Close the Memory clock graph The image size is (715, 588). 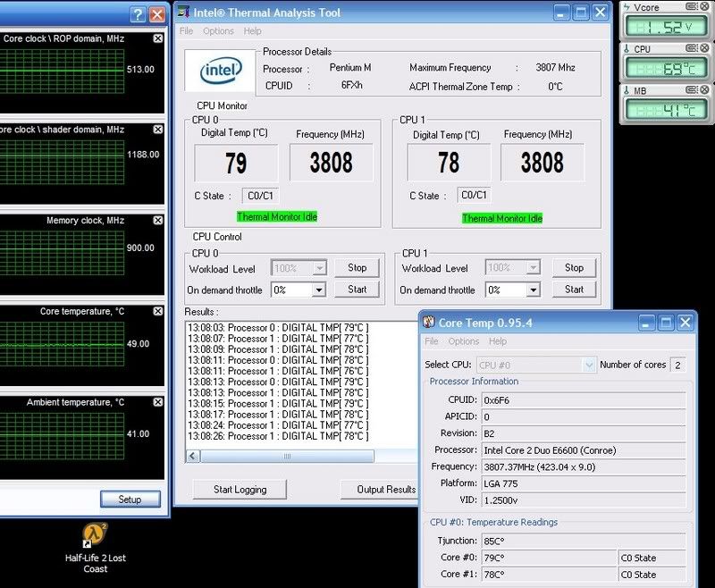[x=158, y=220]
